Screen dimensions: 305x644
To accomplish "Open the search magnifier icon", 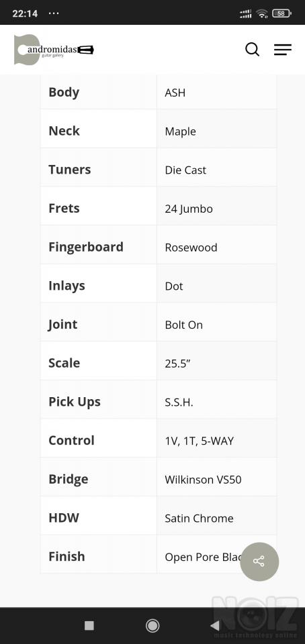I will [x=252, y=50].
